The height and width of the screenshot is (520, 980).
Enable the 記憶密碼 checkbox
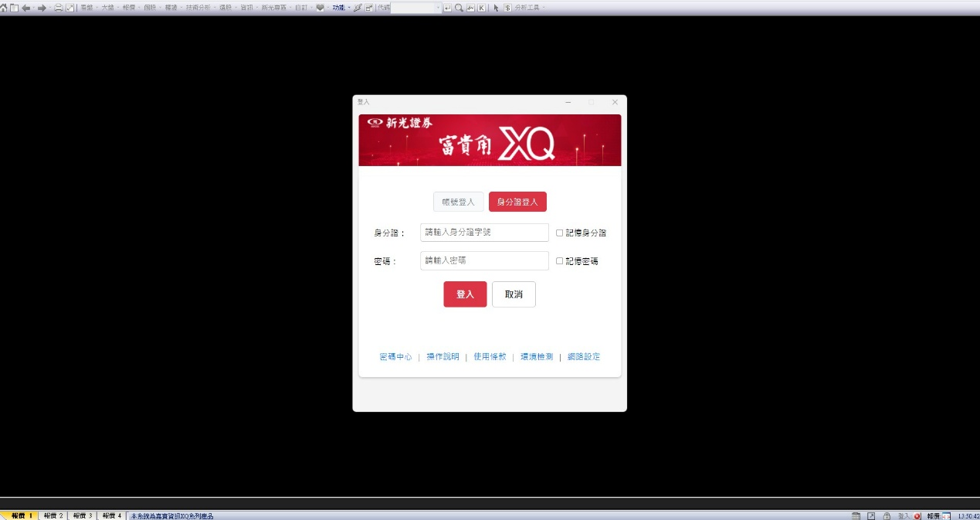(560, 261)
